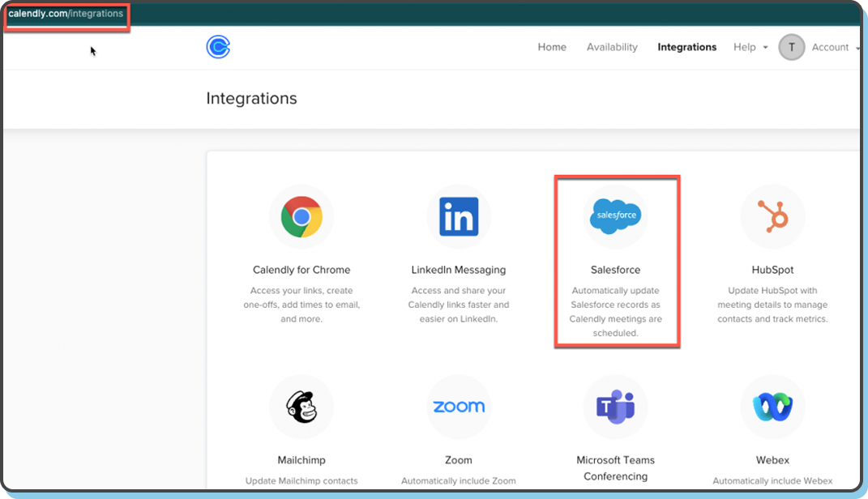Click the LinkedIn icon

point(458,215)
